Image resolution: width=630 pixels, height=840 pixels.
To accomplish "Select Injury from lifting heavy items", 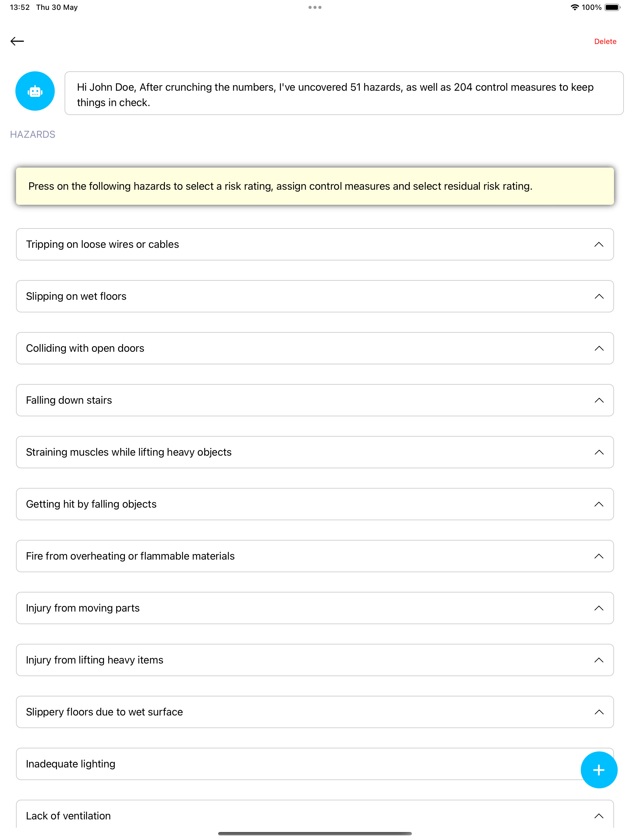I will [x=315, y=660].
